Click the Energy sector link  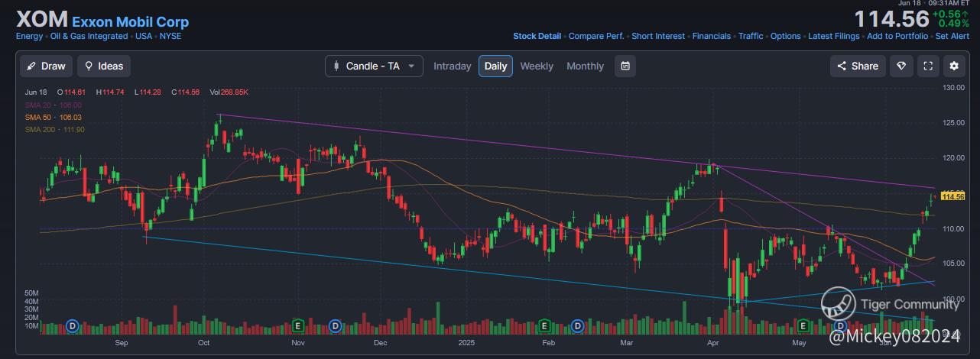coord(29,36)
